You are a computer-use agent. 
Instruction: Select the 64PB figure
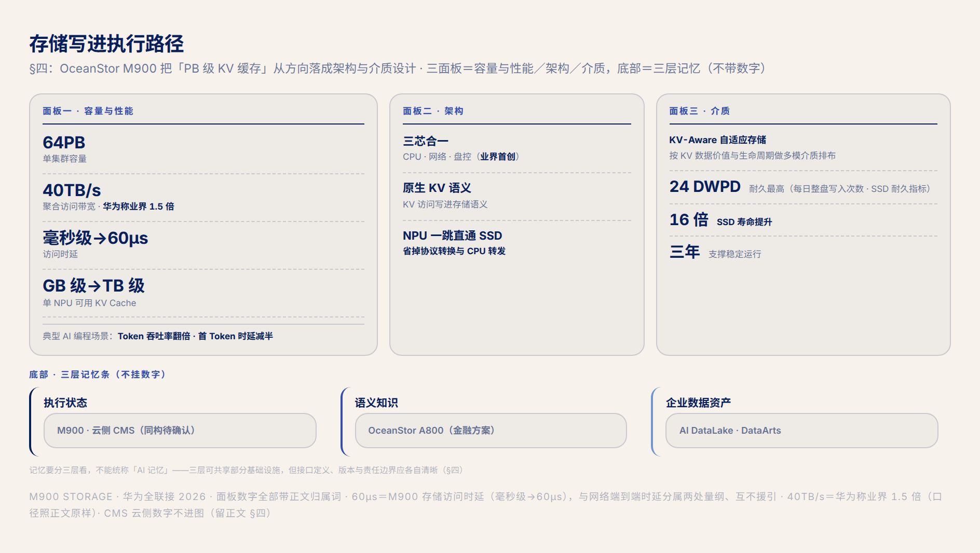(64, 142)
